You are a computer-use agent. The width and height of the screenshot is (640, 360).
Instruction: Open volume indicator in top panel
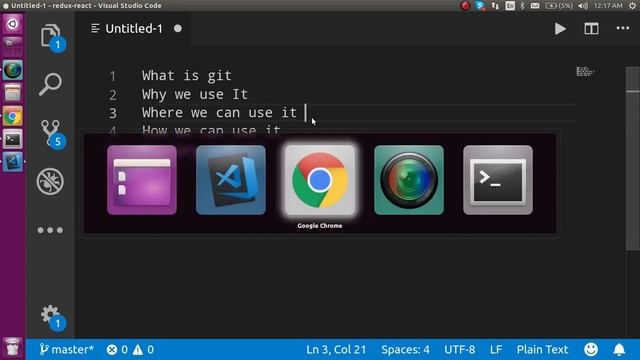(x=583, y=6)
